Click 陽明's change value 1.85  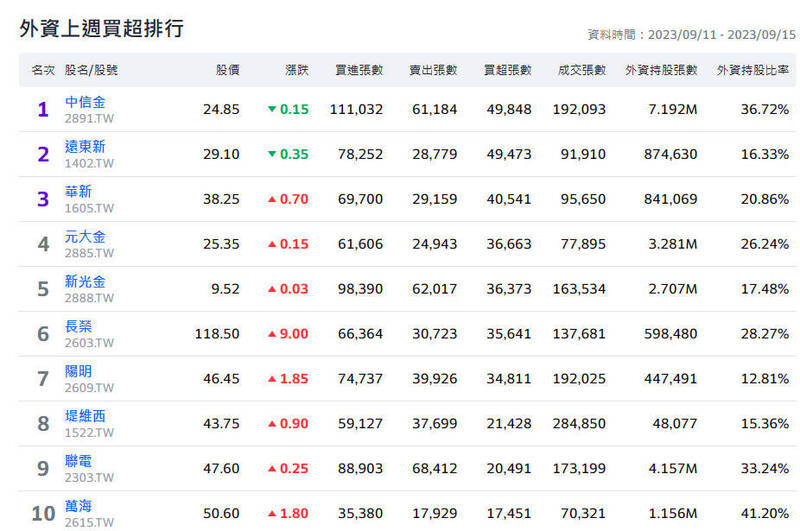[288, 378]
